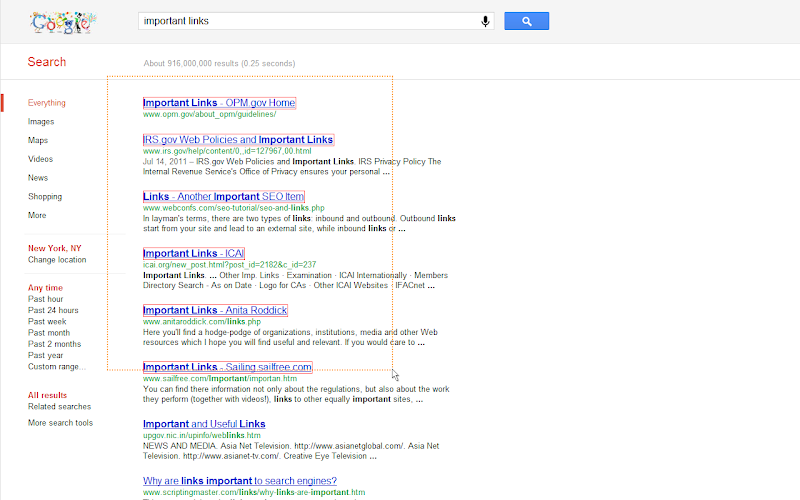Open 'IRS.gov Web Policies and Important Links'
The image size is (800, 500).
tap(238, 139)
